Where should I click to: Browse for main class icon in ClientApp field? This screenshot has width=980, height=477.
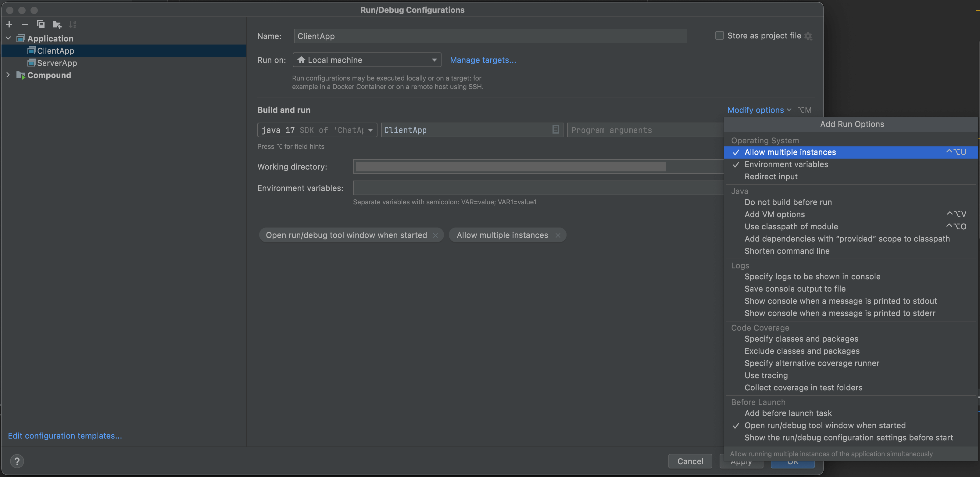pos(556,130)
